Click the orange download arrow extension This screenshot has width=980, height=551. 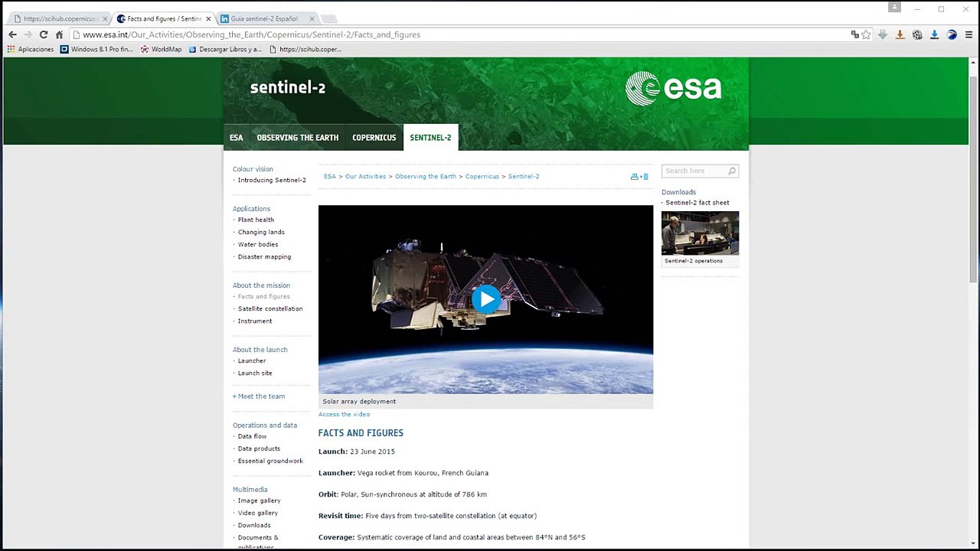point(900,34)
